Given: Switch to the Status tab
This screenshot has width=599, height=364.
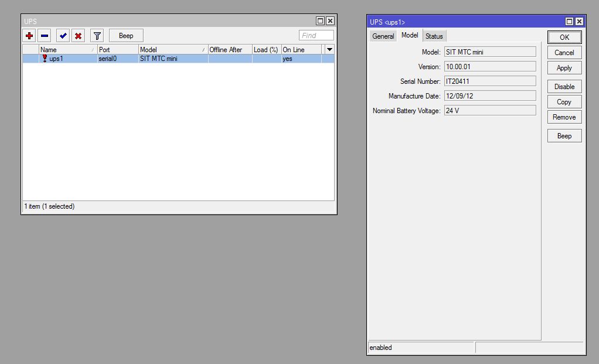Looking at the screenshot, I should [434, 36].
